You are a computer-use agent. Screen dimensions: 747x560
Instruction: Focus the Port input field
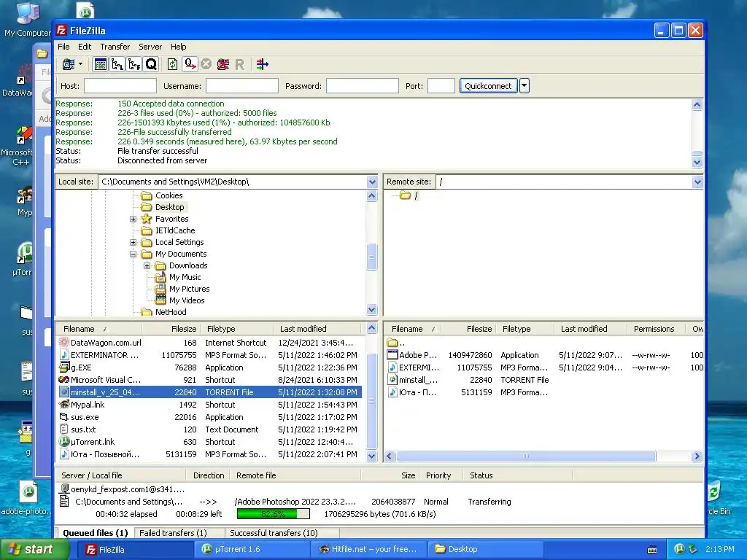[441, 86]
